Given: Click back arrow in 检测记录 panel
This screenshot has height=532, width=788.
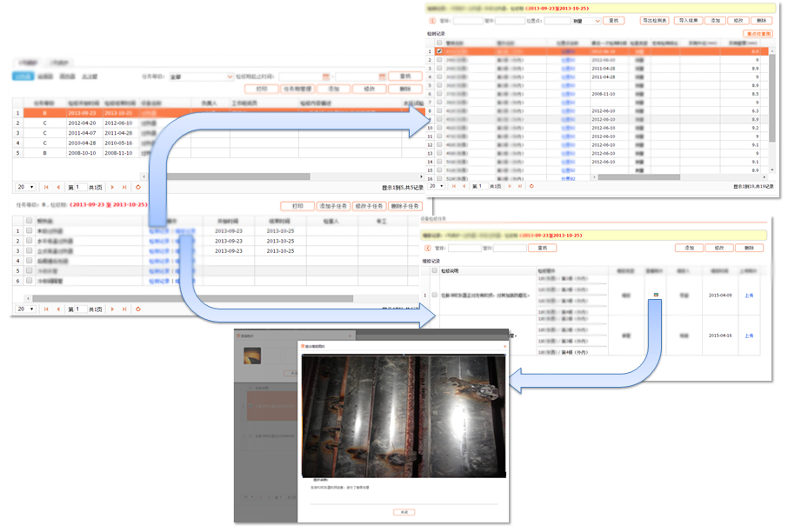Looking at the screenshot, I should pos(432,21).
